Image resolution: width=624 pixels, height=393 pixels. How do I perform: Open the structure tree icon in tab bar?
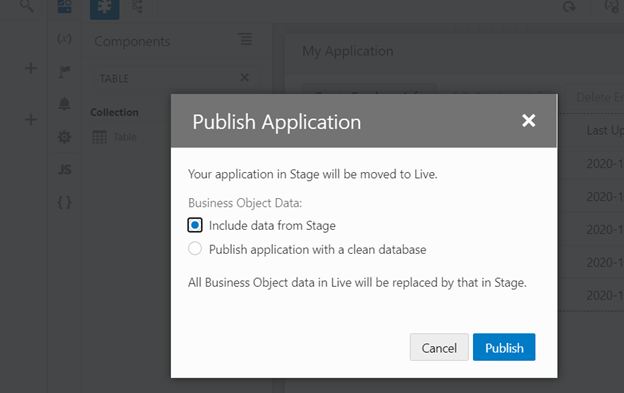point(137,6)
